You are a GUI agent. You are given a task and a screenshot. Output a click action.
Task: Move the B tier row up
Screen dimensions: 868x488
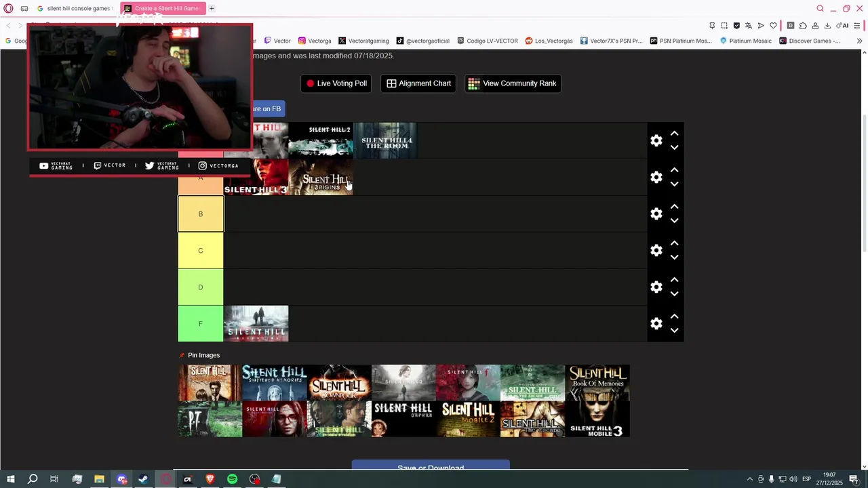(674, 207)
